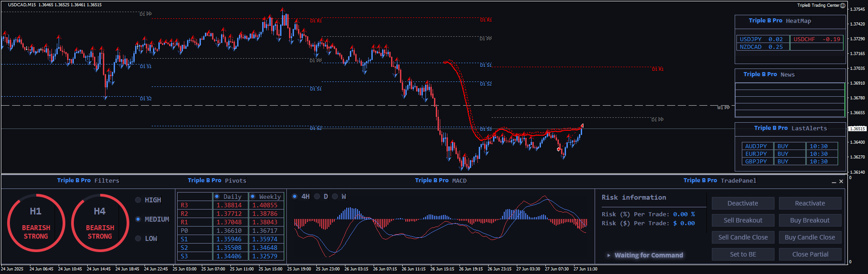Click the arrow icon beside Waiting for Command
This screenshot has width=868, height=274.
click(608, 255)
